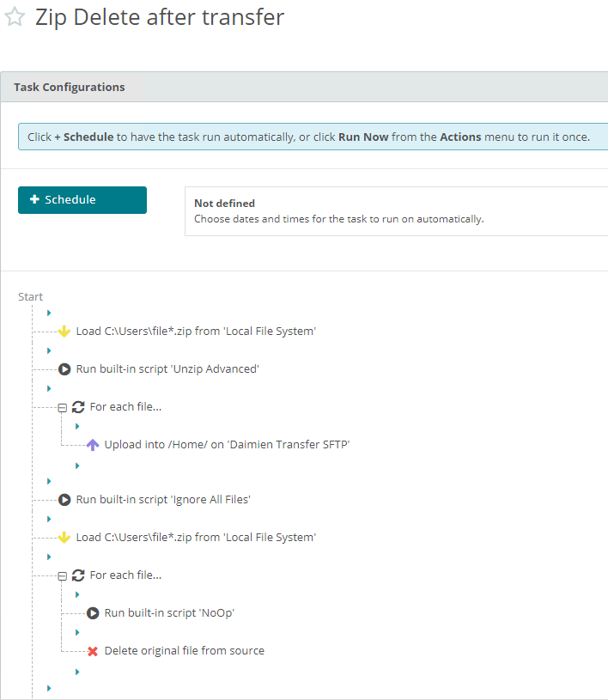Collapse the second 'For each file...' node

62,576
